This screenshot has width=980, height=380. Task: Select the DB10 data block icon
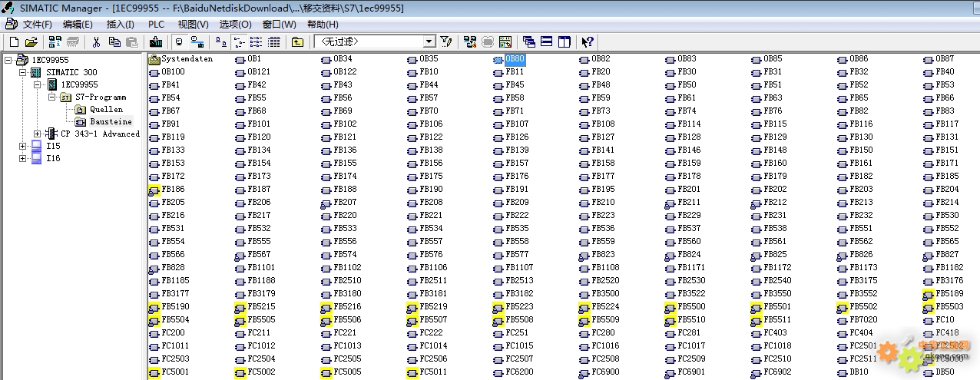843,372
